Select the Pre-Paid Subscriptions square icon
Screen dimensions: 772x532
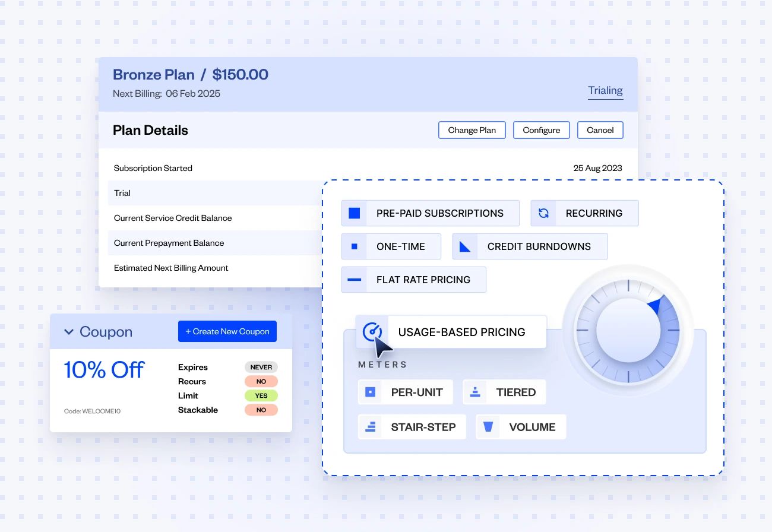[x=353, y=213]
